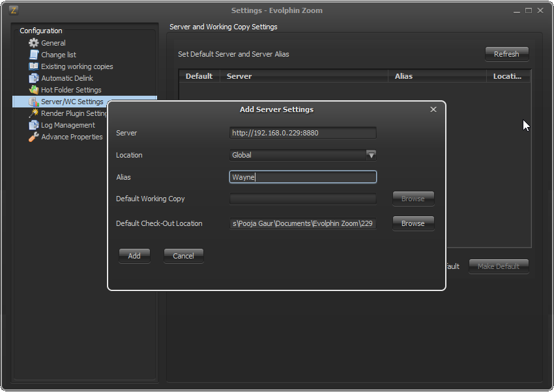Click the Add button in dialog
554x392 pixels.
point(134,256)
